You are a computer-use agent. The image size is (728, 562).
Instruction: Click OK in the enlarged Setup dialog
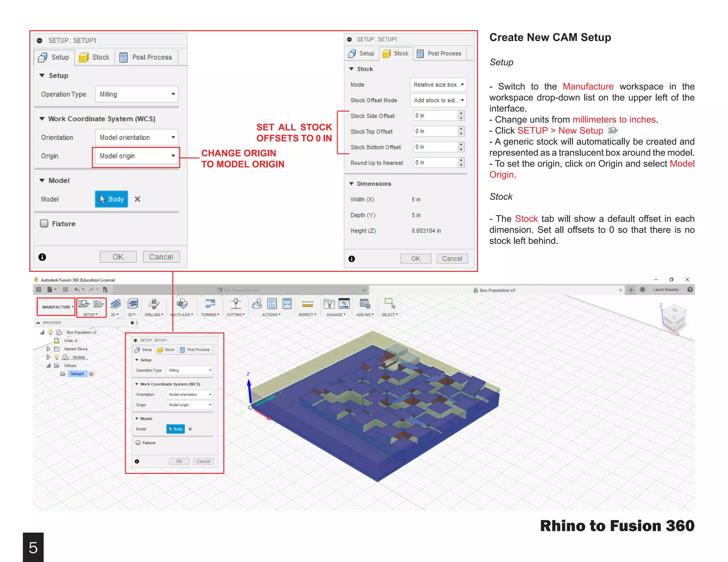pyautogui.click(x=118, y=257)
